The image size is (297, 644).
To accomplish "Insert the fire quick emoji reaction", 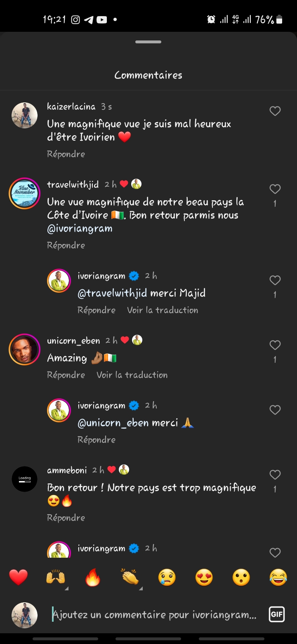I will 93,577.
